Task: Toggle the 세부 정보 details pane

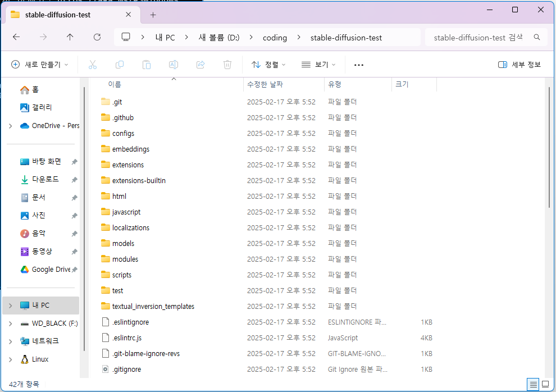Action: (x=519, y=65)
